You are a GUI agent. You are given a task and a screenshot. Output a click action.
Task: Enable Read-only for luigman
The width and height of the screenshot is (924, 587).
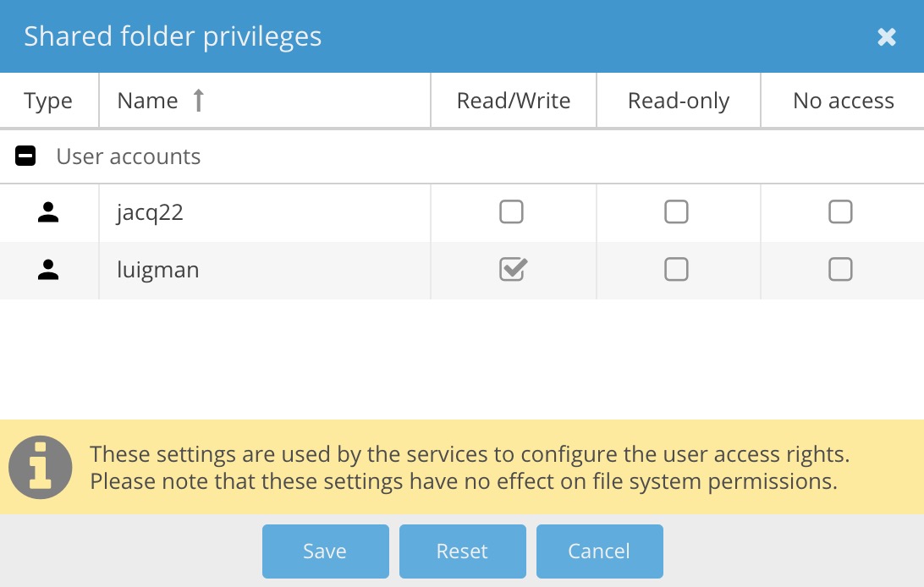[x=677, y=269]
